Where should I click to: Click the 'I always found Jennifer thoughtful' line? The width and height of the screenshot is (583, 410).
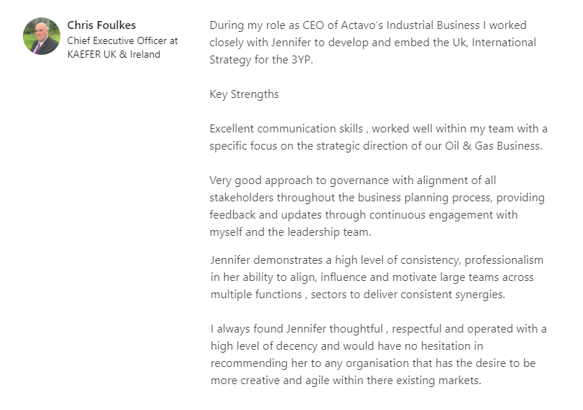[379, 329]
